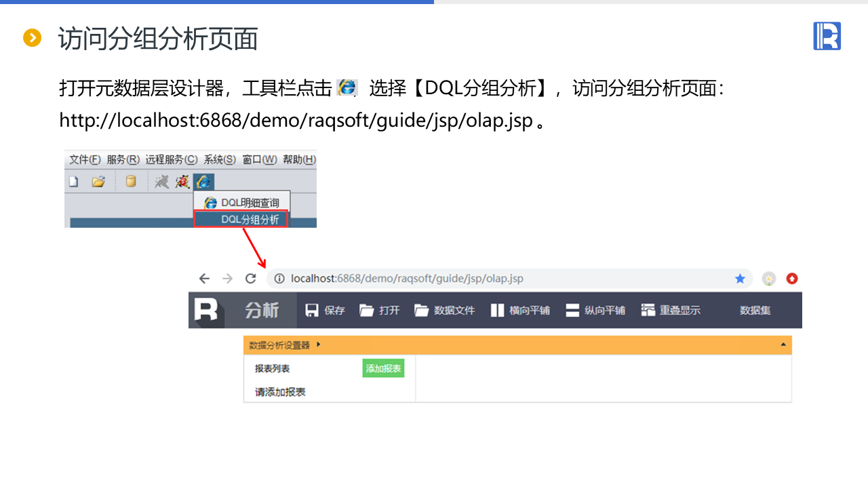Viewport: 868px width, 488px height.
Task: Click the 纵向平铺 layout icon
Action: tap(573, 310)
